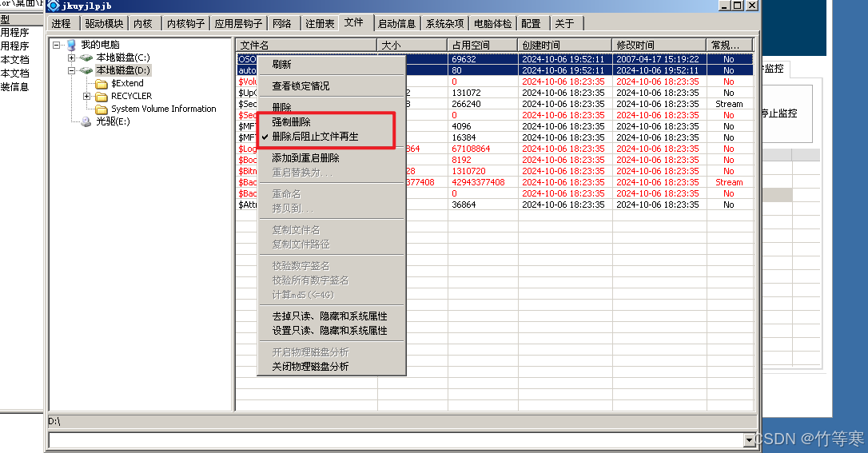Sort the list by 创建时间 column header

click(x=563, y=46)
